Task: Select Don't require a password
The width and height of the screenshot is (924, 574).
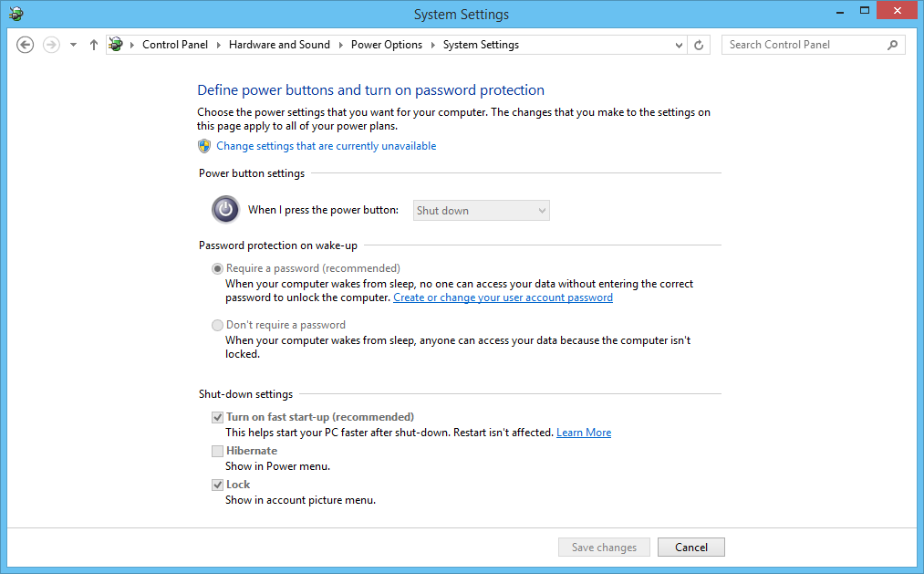Action: coord(217,325)
